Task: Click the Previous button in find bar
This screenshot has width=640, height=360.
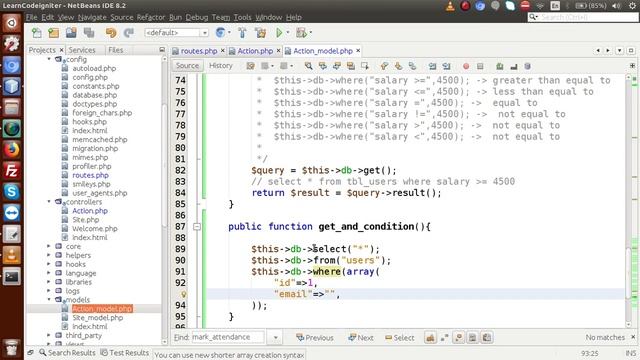Action: [315, 338]
